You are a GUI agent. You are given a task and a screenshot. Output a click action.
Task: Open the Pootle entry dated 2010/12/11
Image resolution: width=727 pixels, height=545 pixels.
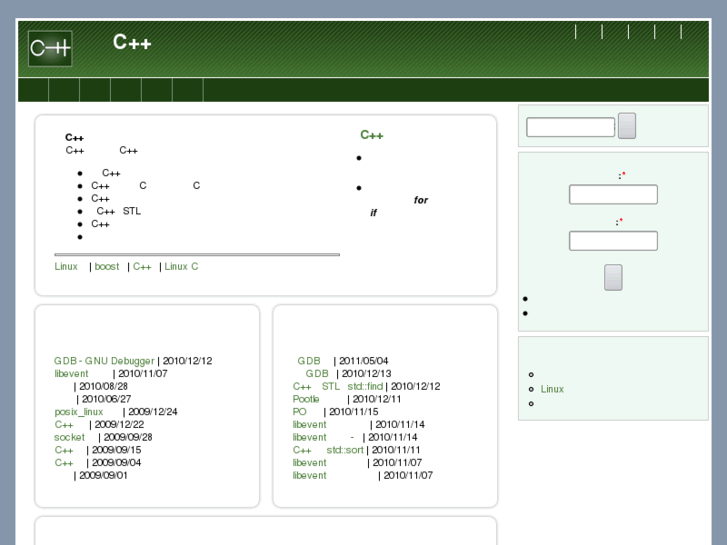[306, 399]
